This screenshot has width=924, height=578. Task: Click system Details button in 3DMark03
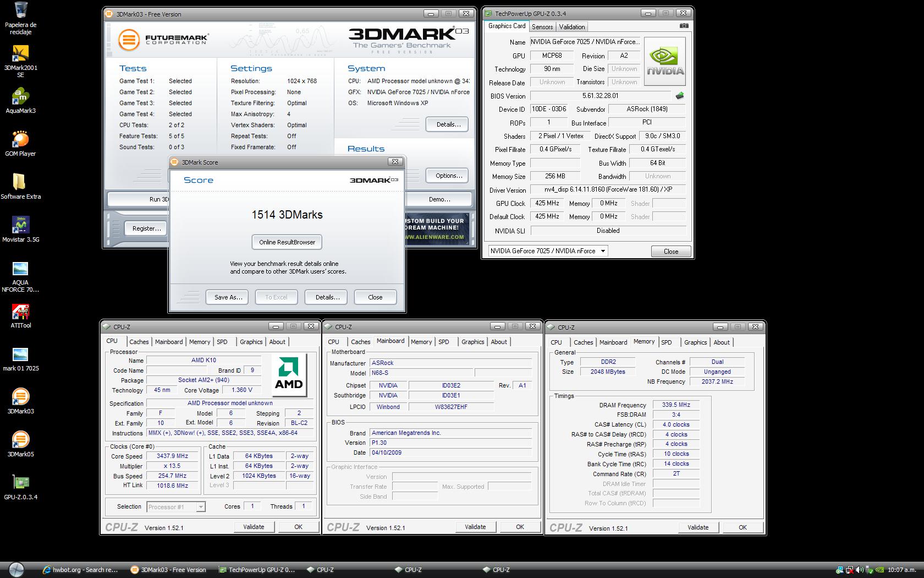(x=448, y=124)
